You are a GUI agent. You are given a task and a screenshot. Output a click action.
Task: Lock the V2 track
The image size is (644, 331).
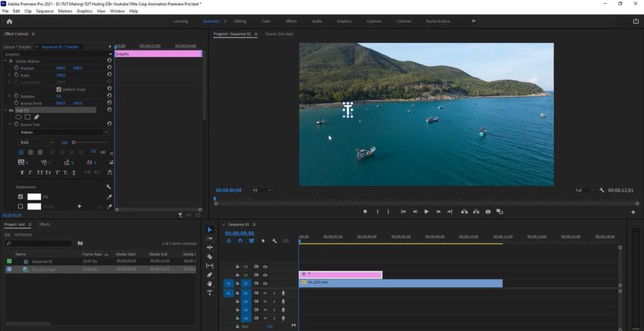point(237,275)
